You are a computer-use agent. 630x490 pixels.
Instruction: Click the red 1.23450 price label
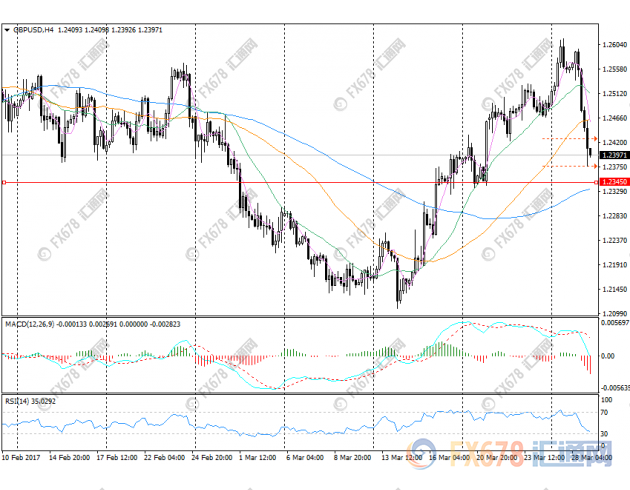(x=615, y=182)
